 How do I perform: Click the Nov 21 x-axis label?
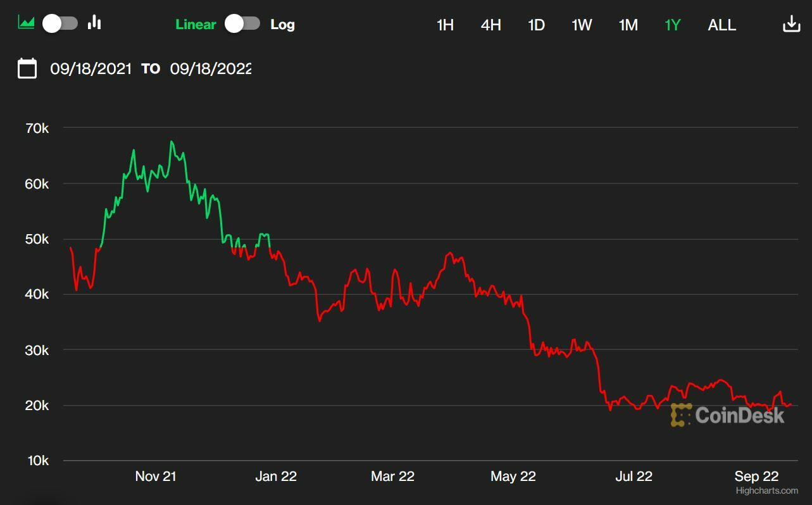156,477
